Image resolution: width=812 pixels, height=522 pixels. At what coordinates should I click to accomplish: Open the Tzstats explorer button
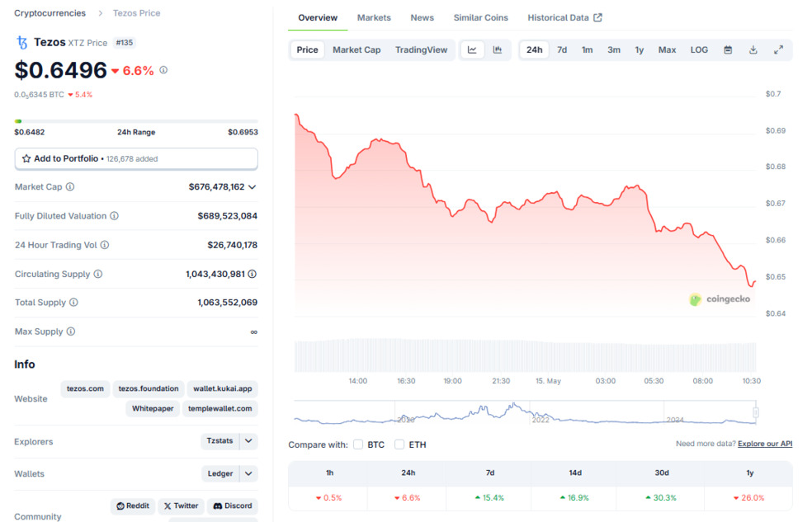tap(220, 441)
